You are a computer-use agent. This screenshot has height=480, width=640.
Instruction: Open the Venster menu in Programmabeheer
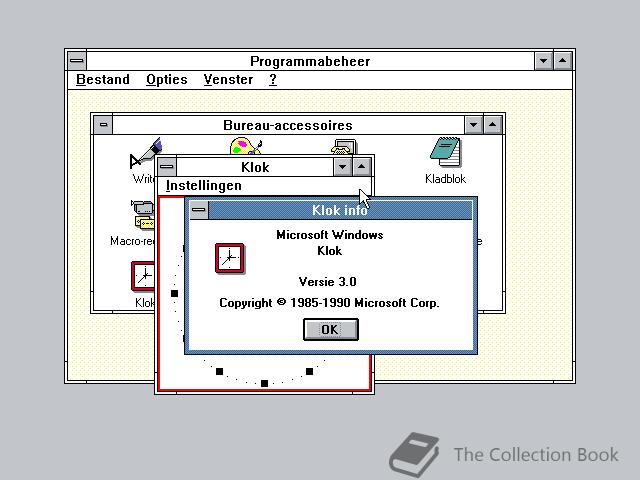click(228, 79)
